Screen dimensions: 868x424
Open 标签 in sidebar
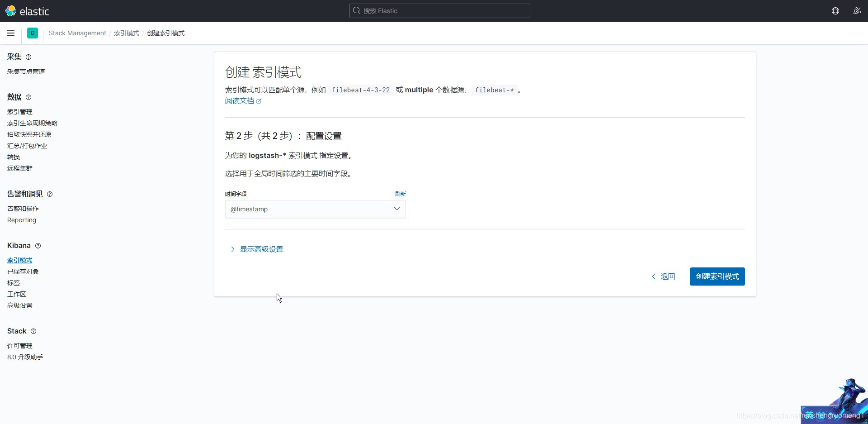tap(14, 283)
